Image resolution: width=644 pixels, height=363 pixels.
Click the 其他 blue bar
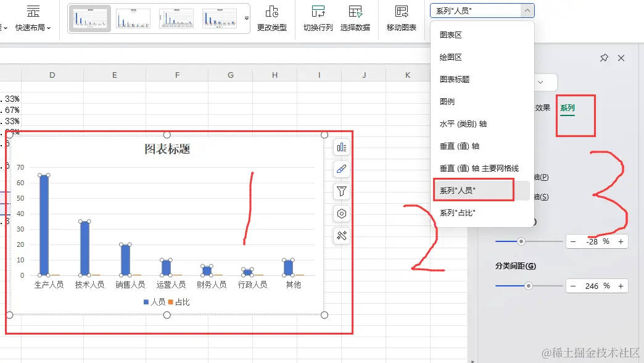point(288,268)
